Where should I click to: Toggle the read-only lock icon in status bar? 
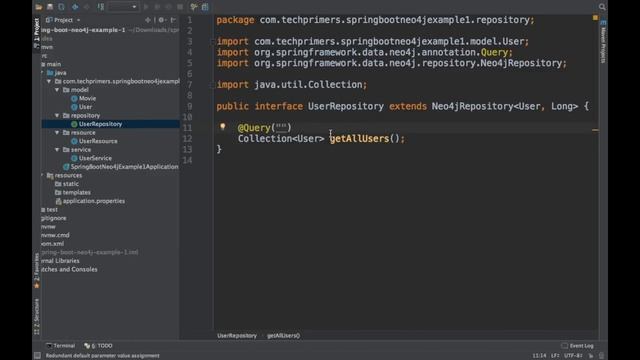[x=591, y=356]
